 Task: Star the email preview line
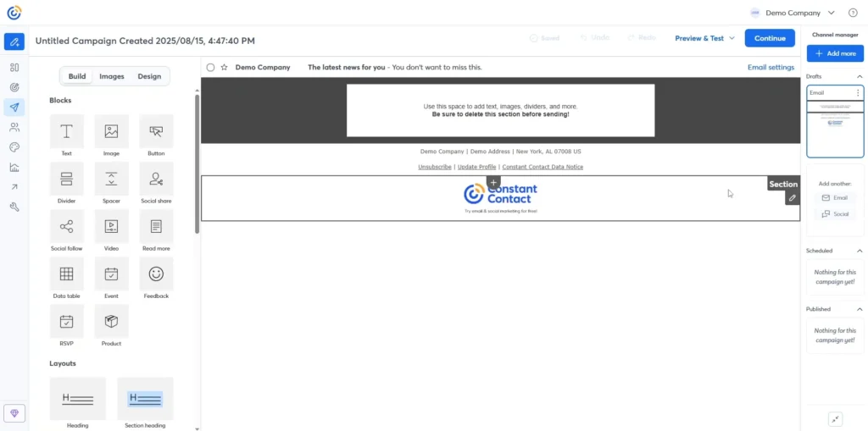pos(224,68)
